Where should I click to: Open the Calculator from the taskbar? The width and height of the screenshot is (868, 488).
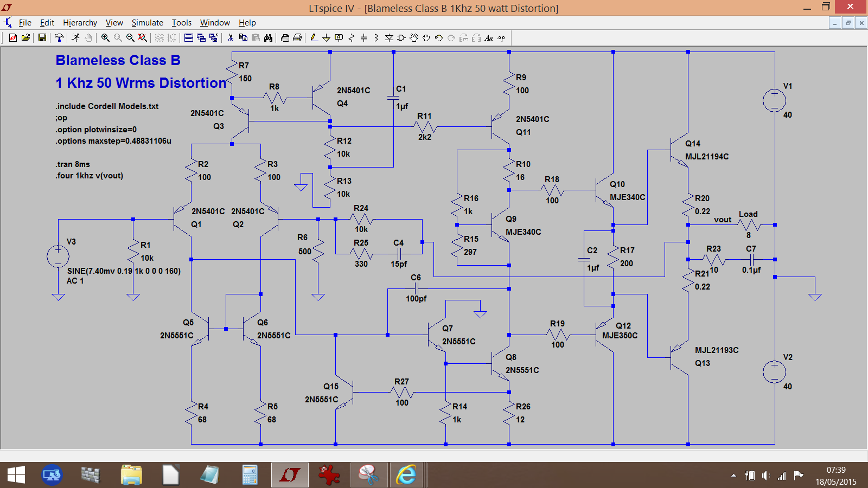pyautogui.click(x=250, y=476)
